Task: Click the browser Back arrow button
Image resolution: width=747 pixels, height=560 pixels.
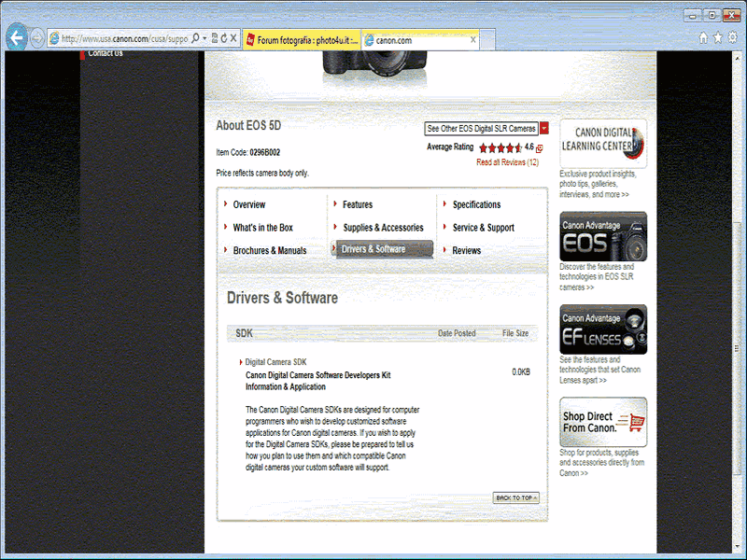Action: click(16, 37)
